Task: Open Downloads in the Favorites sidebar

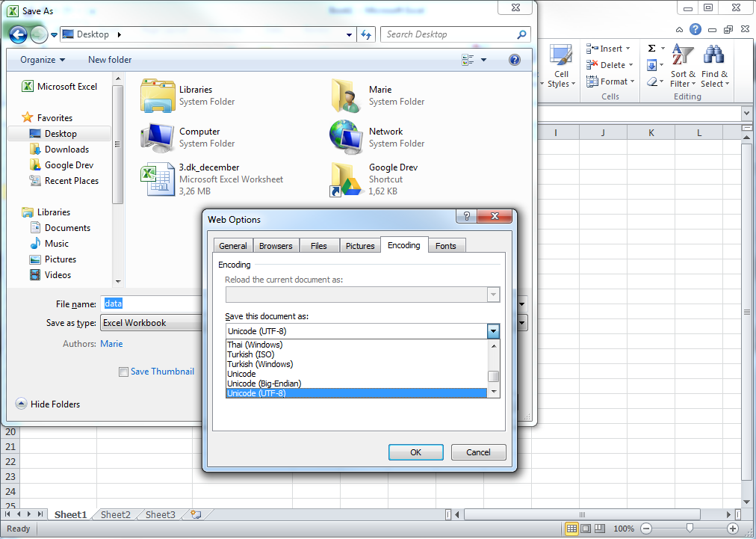Action: 59,149
